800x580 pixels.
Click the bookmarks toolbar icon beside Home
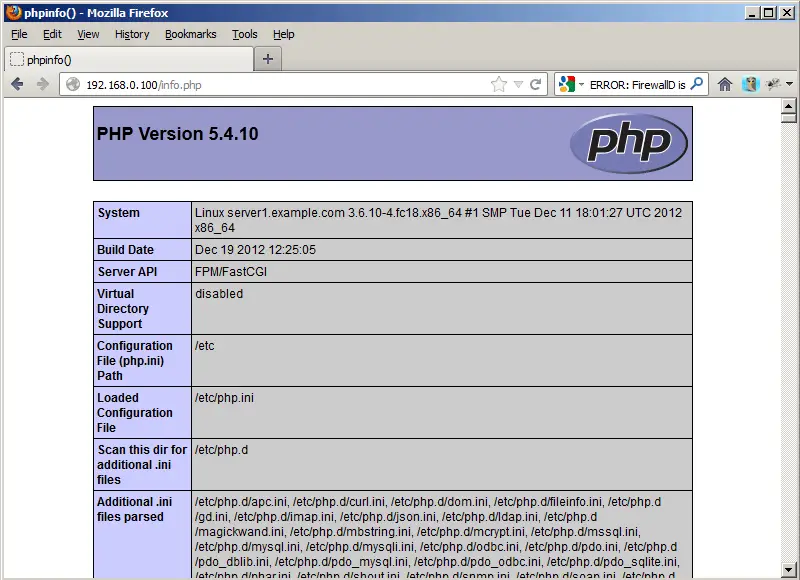pos(750,85)
